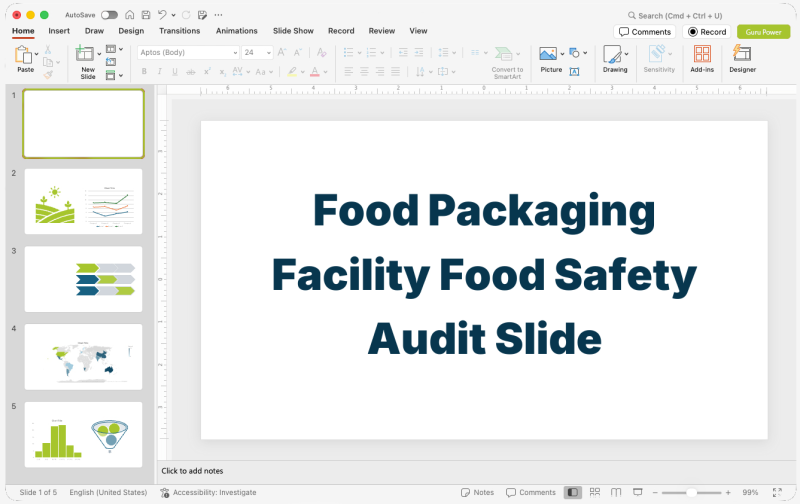Click the Increase Indent icon
This screenshot has width=800, height=504.
coord(419,52)
